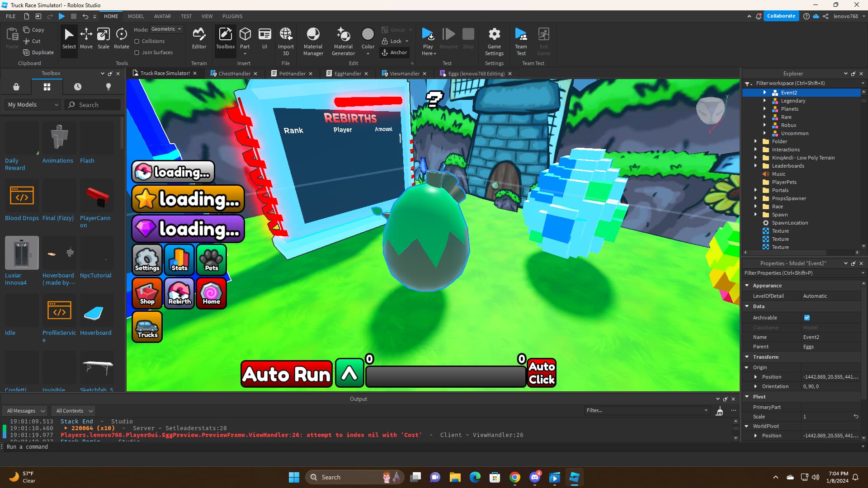Select the Rotate tool
Screen dimensions: 868x488
[x=121, y=41]
